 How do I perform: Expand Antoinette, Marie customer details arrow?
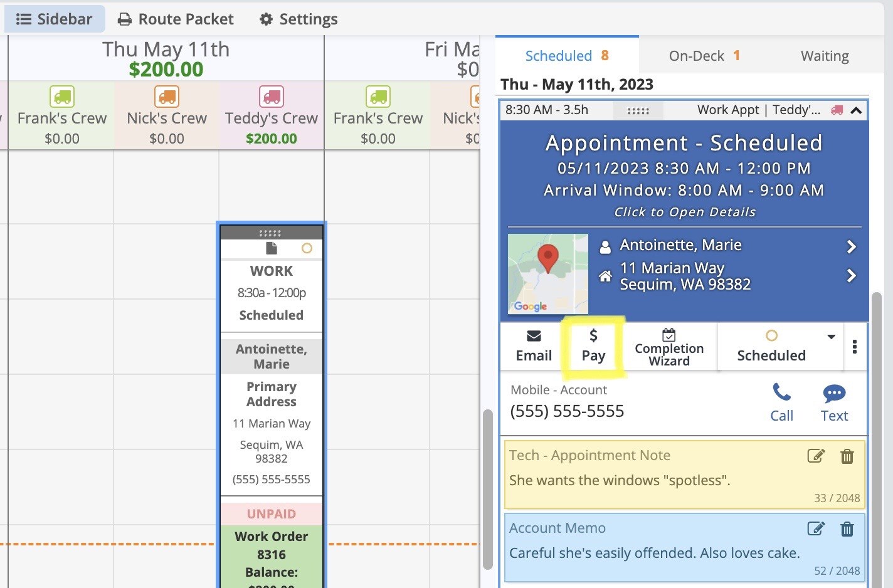point(851,246)
